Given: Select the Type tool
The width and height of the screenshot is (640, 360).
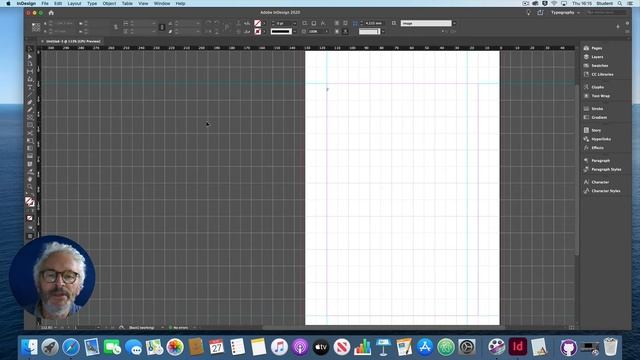Looking at the screenshot, I should tap(30, 87).
